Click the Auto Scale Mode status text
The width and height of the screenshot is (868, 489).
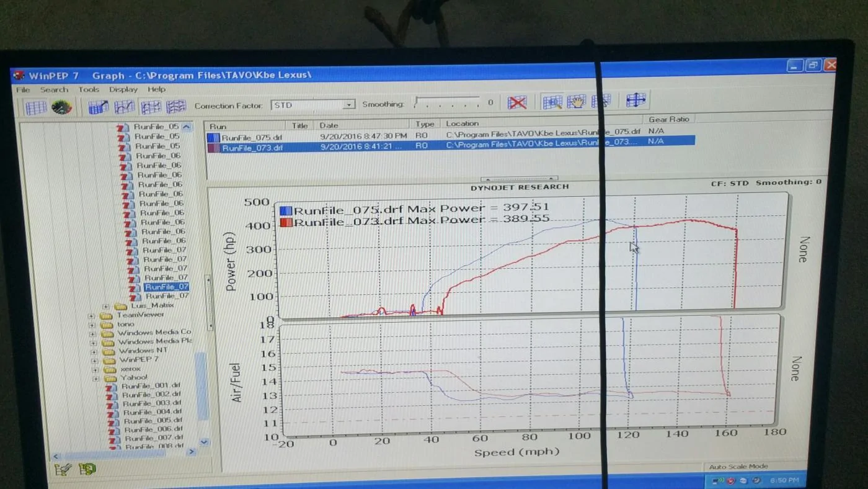738,467
